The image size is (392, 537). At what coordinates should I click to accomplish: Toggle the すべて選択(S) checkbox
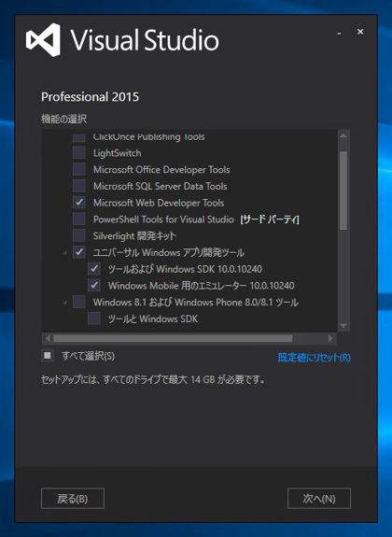(48, 356)
